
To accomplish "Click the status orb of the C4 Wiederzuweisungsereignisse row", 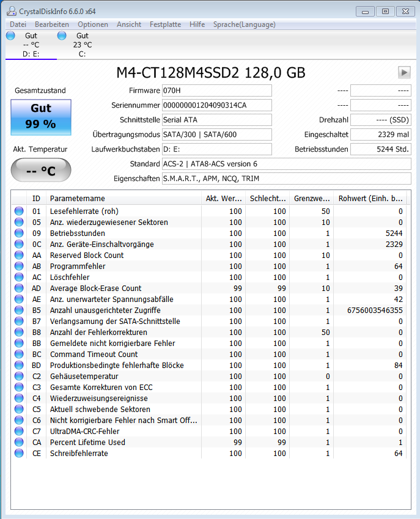I will [19, 398].
